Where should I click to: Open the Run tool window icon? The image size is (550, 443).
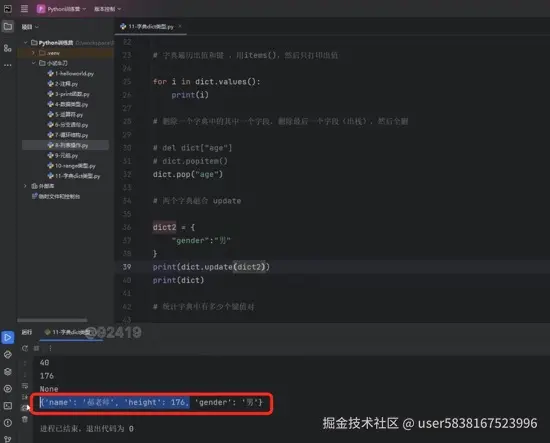point(8,337)
